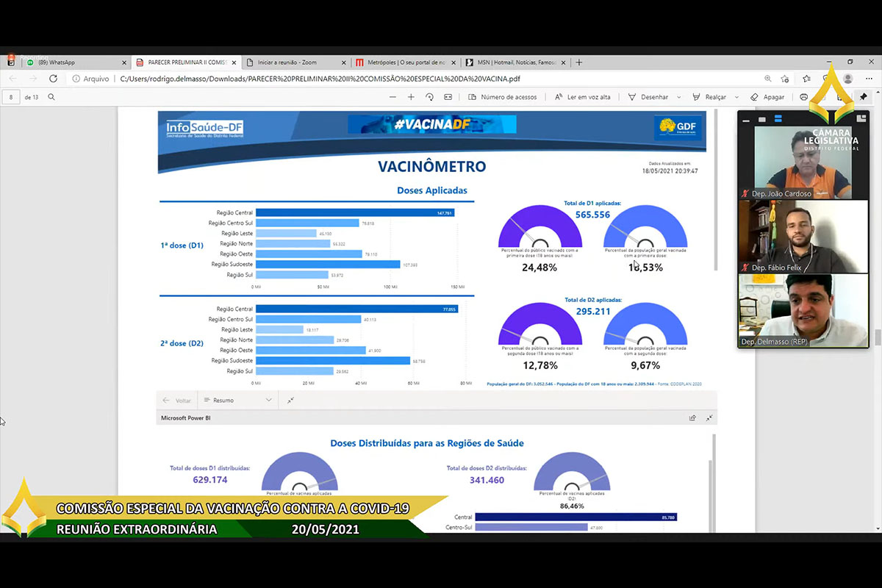Zoom in the PDF with plus button

[x=411, y=97]
